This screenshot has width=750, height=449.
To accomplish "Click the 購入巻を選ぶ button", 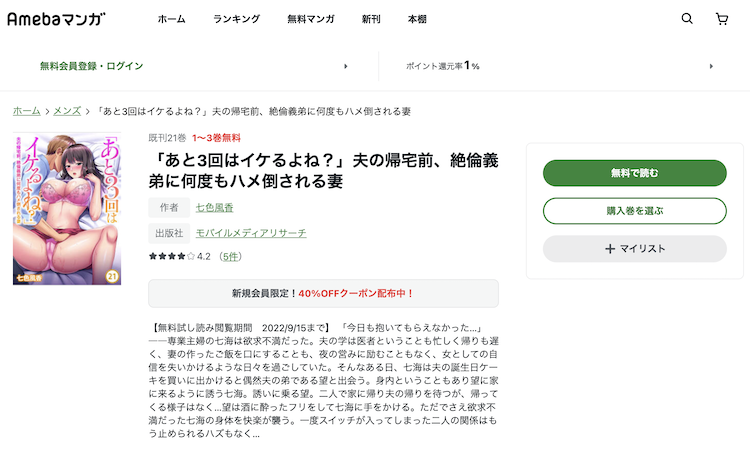I will click(635, 211).
